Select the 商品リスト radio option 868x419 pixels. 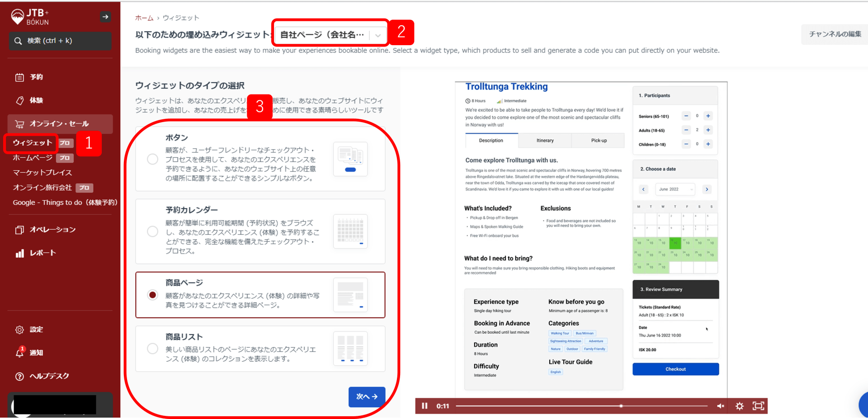click(152, 348)
